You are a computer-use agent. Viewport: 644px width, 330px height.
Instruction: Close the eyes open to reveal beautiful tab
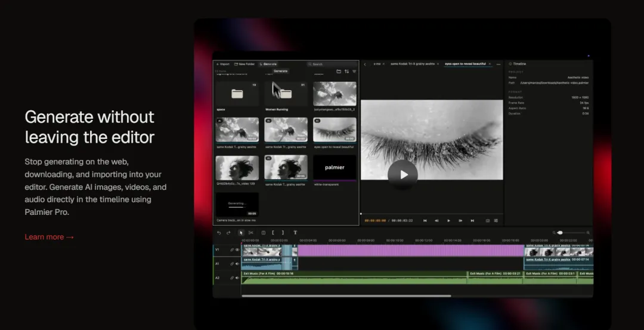(490, 64)
